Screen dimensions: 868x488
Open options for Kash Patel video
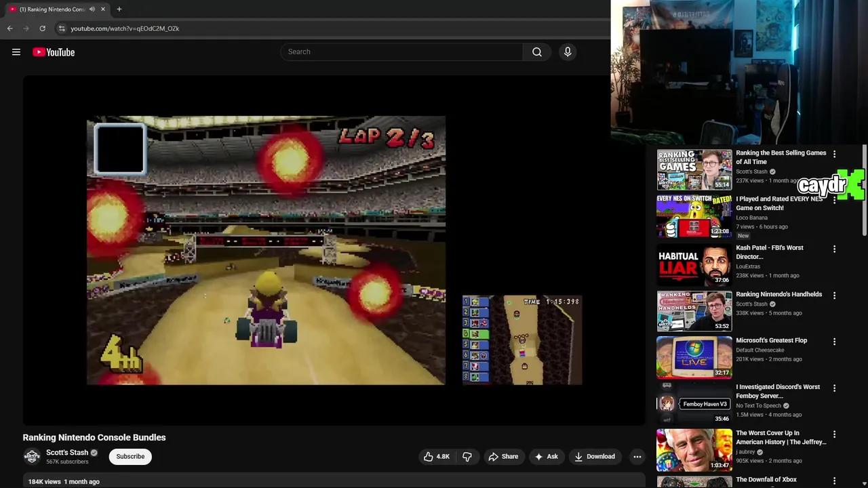(x=834, y=249)
